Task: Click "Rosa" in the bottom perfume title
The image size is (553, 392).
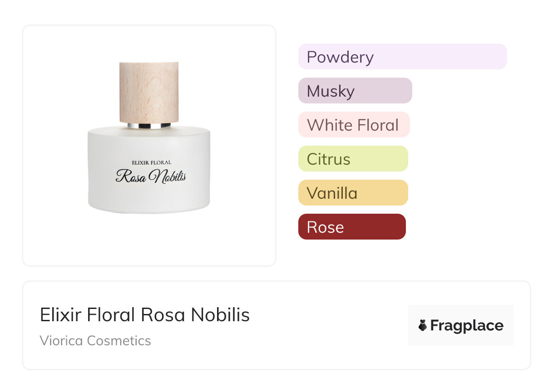Action: (163, 315)
